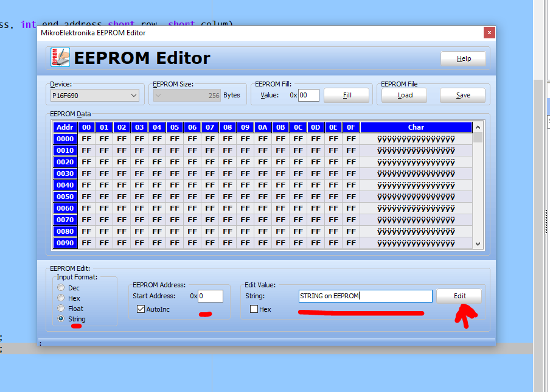Image resolution: width=550 pixels, height=392 pixels.
Task: Click Char cell of row 0020
Action: tap(416, 162)
